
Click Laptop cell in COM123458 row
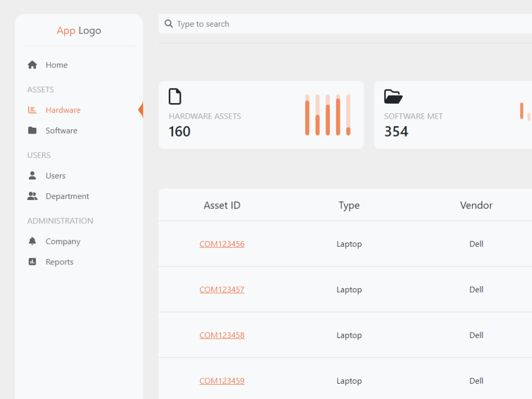pos(349,336)
